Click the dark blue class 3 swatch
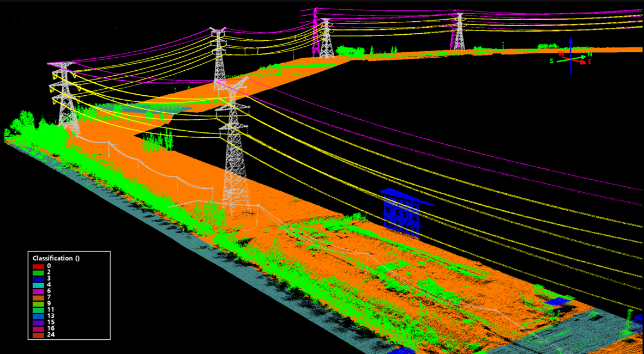The width and height of the screenshot is (644, 354). (x=38, y=279)
